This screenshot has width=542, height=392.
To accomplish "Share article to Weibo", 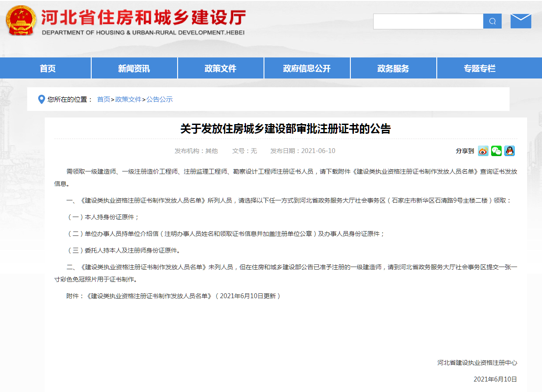I will (483, 151).
